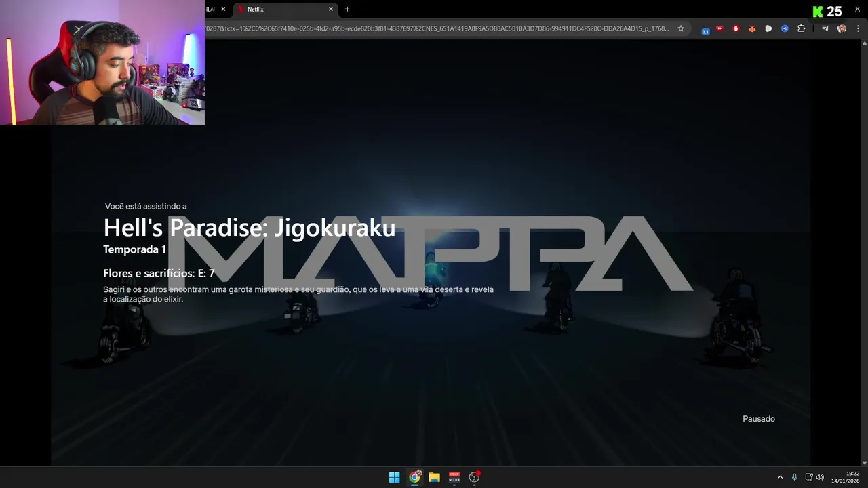Click the 'Flores e sacrifícios: E: 7' episode title
The width and height of the screenshot is (868, 488).
(159, 273)
